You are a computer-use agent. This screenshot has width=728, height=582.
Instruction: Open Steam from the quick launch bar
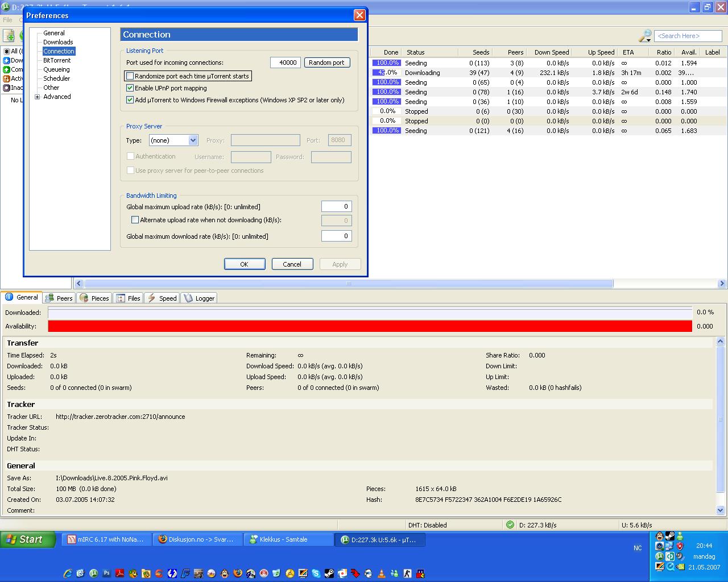coord(329,573)
